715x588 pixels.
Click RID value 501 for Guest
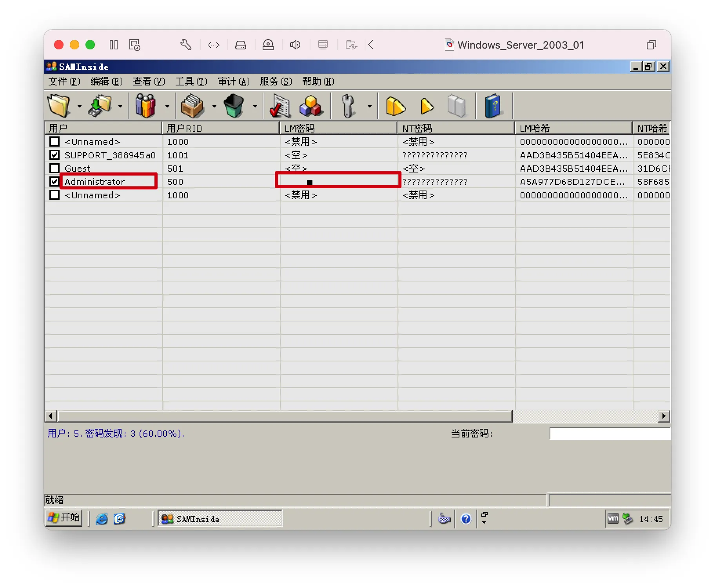pyautogui.click(x=175, y=169)
